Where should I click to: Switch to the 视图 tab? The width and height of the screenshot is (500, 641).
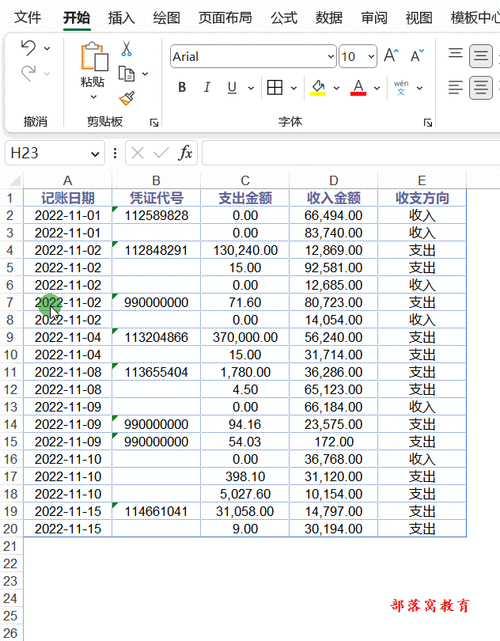pyautogui.click(x=419, y=18)
